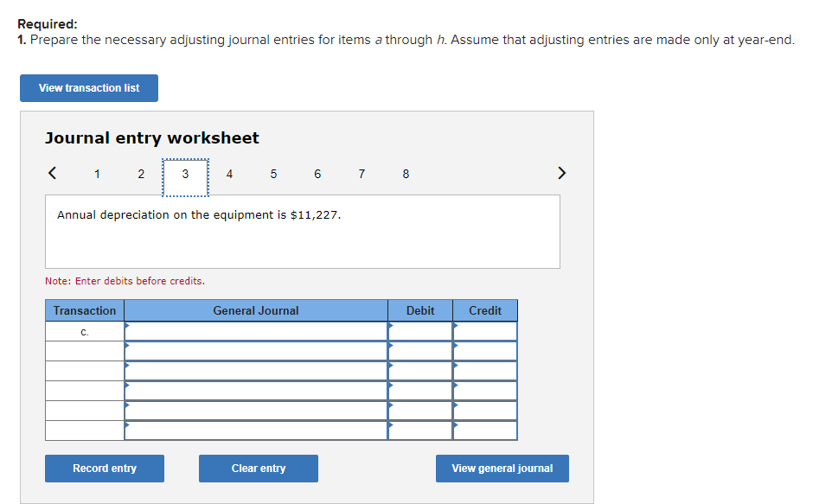Click the transaction 'c.' cell in the table
The width and height of the screenshot is (832, 504).
point(84,329)
